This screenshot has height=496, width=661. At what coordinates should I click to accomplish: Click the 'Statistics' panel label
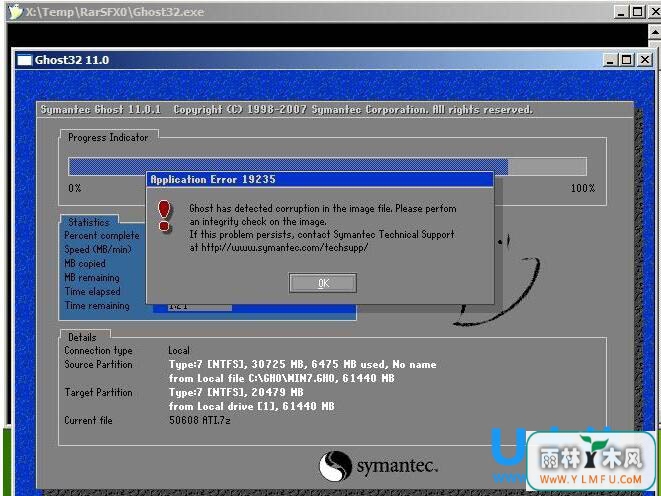[x=89, y=222]
